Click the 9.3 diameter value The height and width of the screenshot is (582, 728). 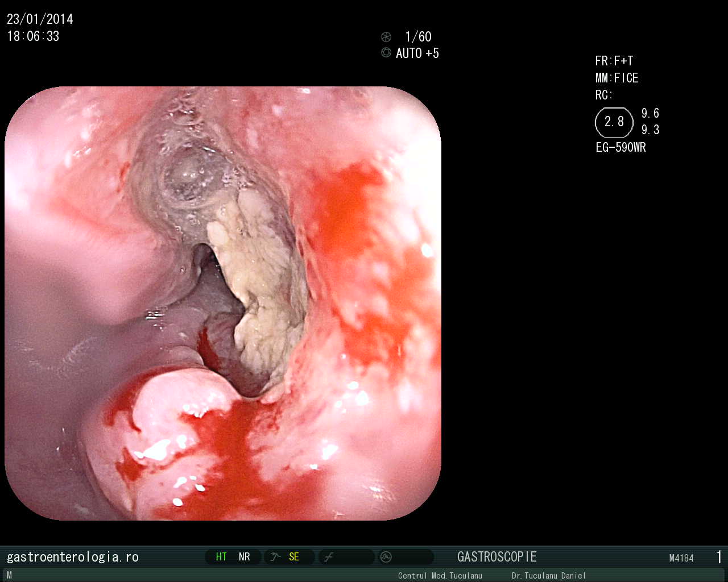pos(651,130)
